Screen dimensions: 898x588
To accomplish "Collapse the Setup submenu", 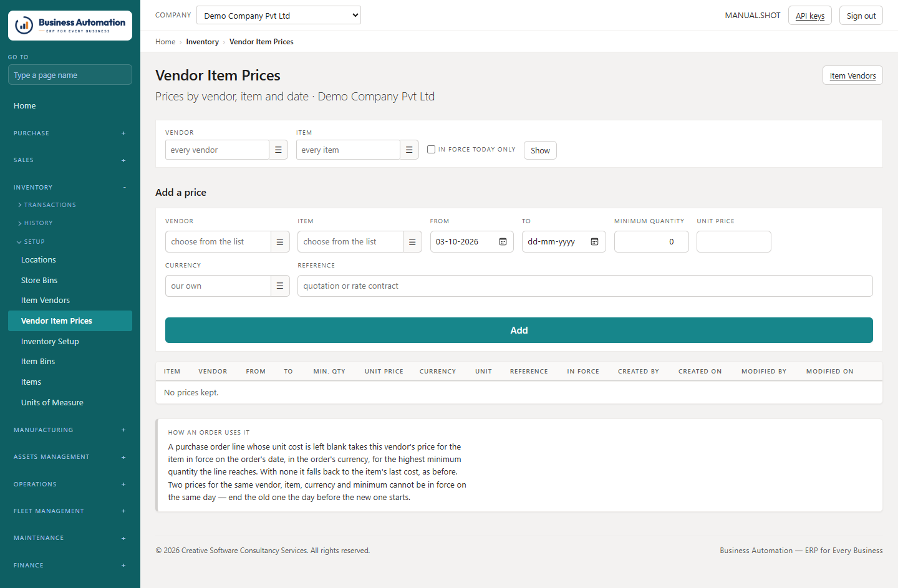I will (31, 242).
